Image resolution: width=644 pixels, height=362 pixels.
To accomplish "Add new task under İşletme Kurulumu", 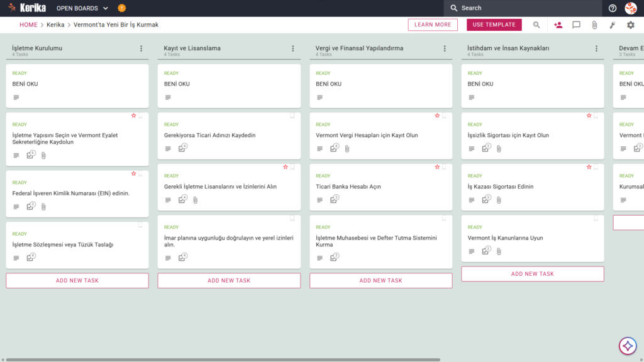I will 77,281.
